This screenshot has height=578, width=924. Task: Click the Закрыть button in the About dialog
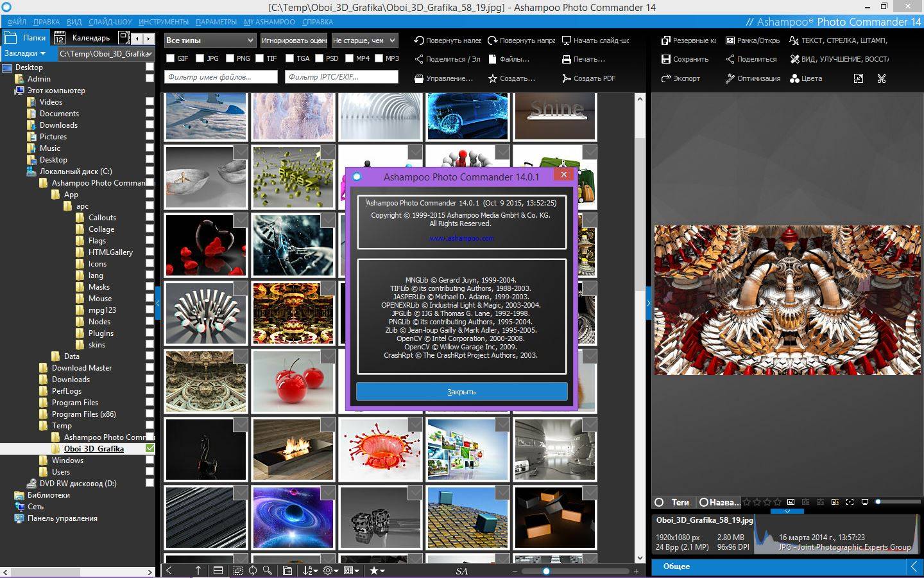click(x=461, y=391)
